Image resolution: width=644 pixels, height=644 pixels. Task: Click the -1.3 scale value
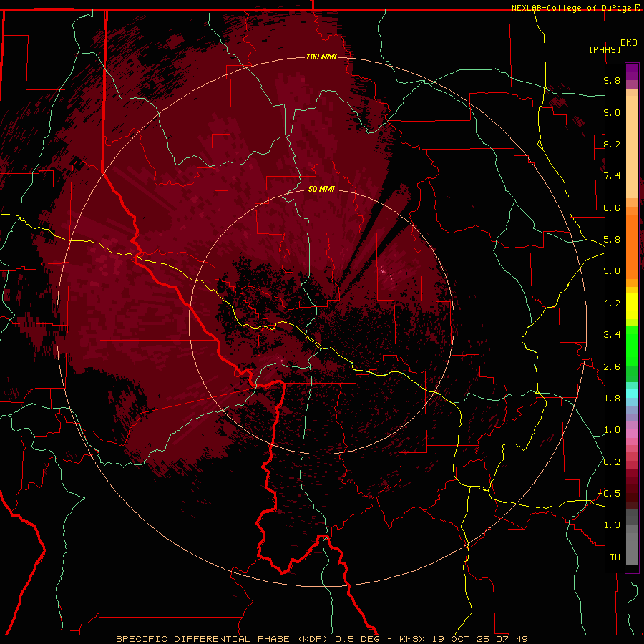[610, 525]
